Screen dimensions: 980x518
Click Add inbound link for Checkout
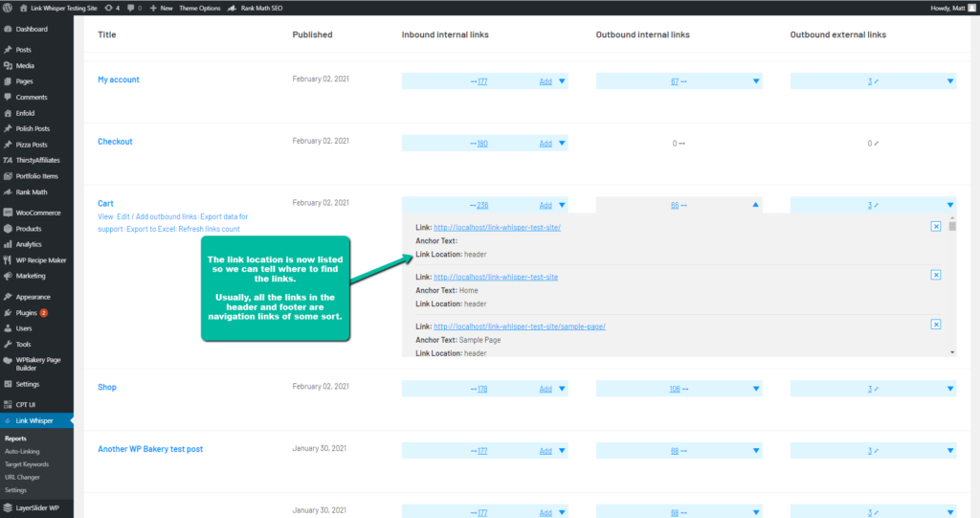point(546,144)
